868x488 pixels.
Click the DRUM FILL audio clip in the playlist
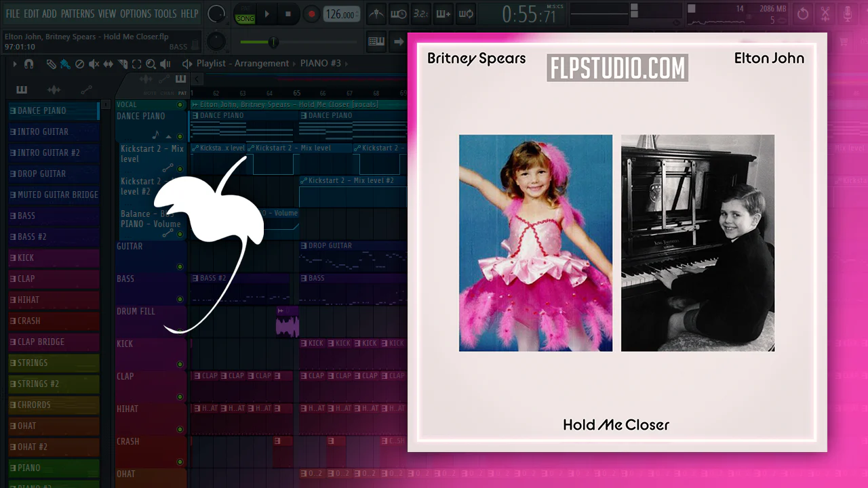coord(287,321)
